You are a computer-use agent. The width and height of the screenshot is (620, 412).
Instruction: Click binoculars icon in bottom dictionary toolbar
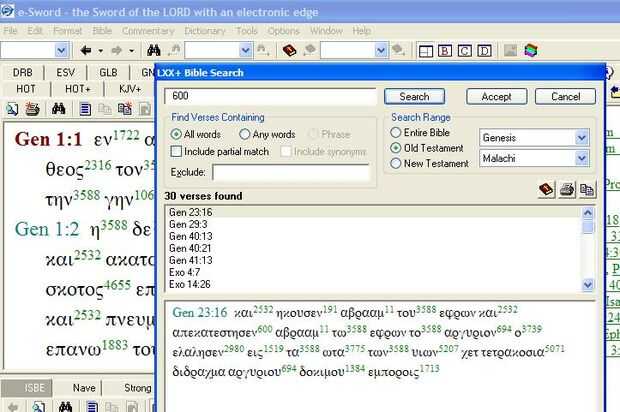click(x=66, y=406)
